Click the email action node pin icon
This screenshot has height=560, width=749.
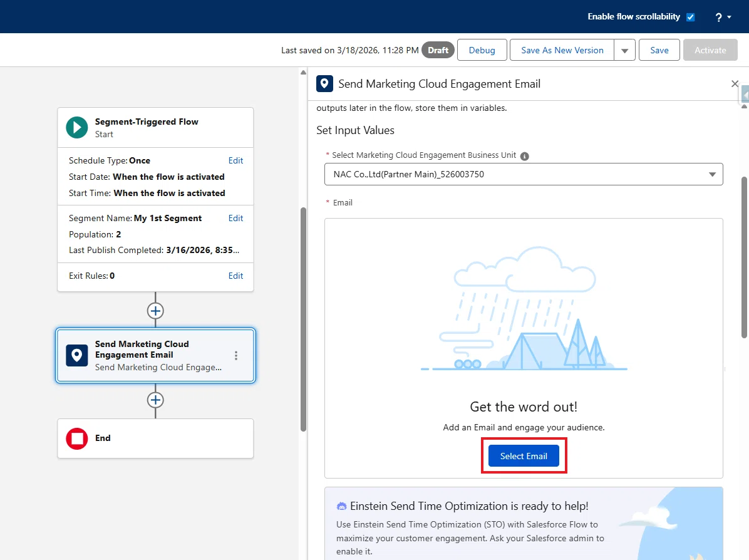77,356
